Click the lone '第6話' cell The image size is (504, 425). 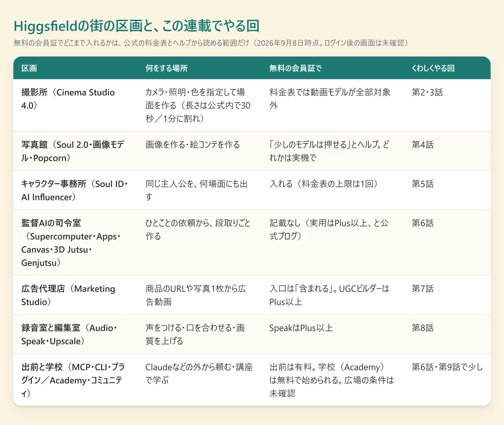pyautogui.click(x=447, y=243)
